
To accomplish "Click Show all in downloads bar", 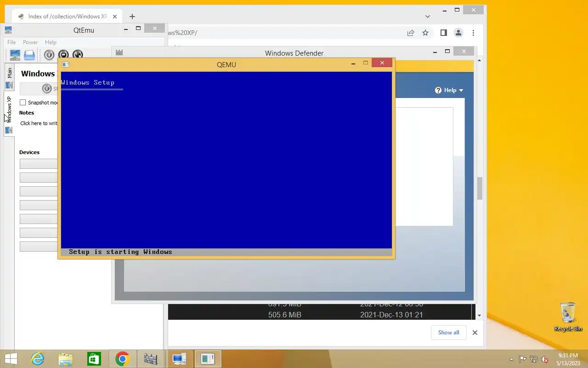I will pos(449,333).
